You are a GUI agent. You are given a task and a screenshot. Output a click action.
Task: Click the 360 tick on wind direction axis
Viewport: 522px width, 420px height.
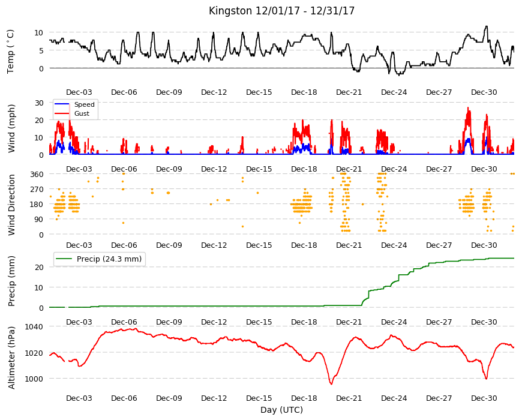tap(37, 175)
